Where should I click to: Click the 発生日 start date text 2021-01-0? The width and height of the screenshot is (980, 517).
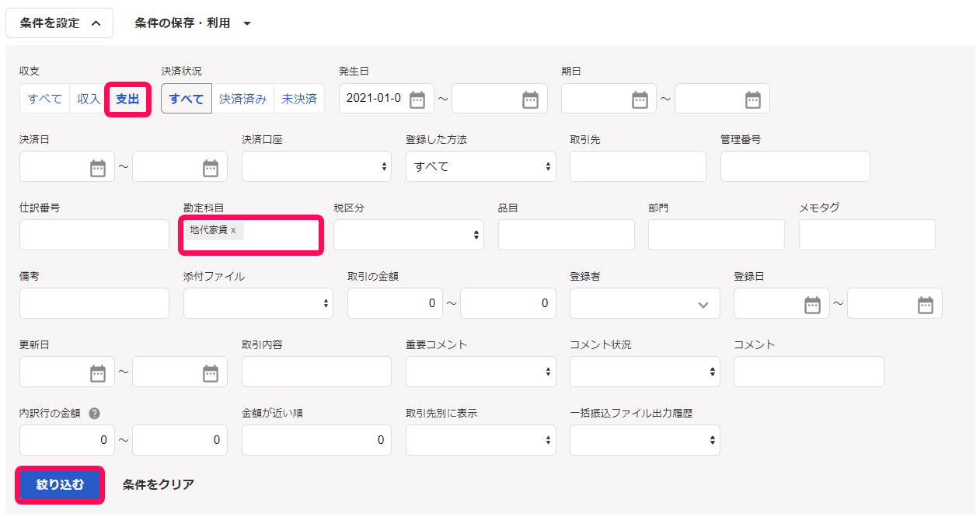pos(374,98)
